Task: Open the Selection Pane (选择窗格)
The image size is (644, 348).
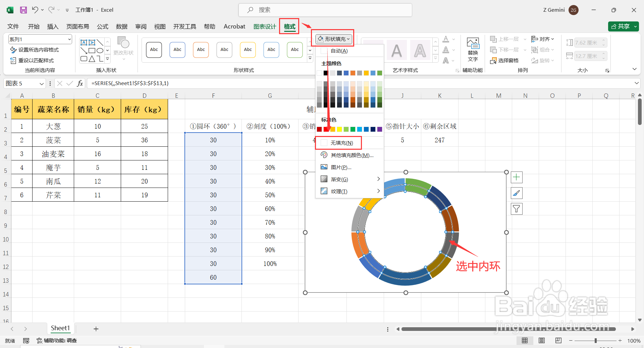Action: (x=504, y=60)
